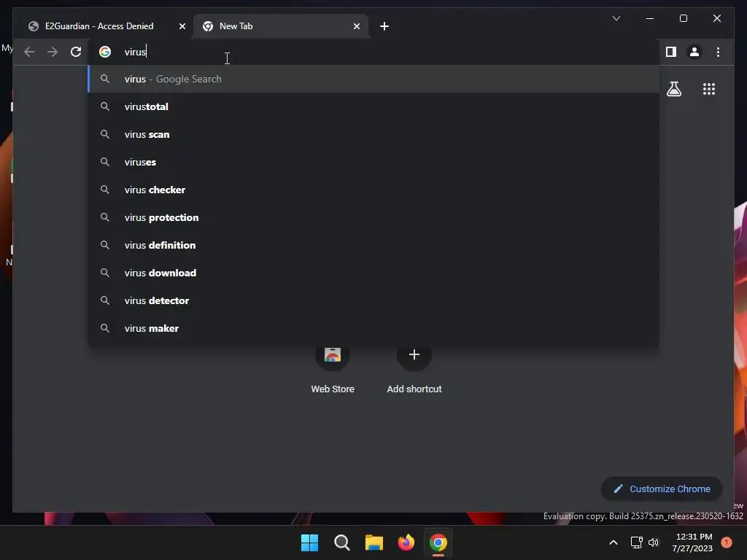This screenshot has width=747, height=560.
Task: Select the New Tab tab
Action: 281,26
